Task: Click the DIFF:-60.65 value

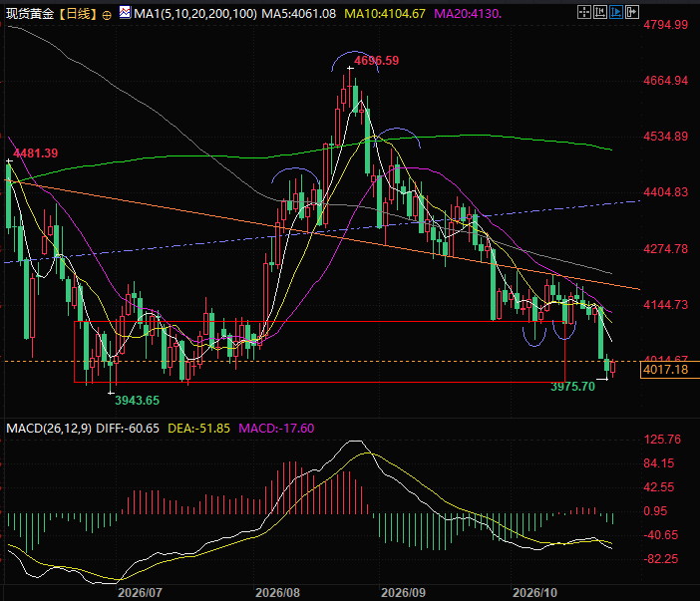Action: click(x=128, y=429)
